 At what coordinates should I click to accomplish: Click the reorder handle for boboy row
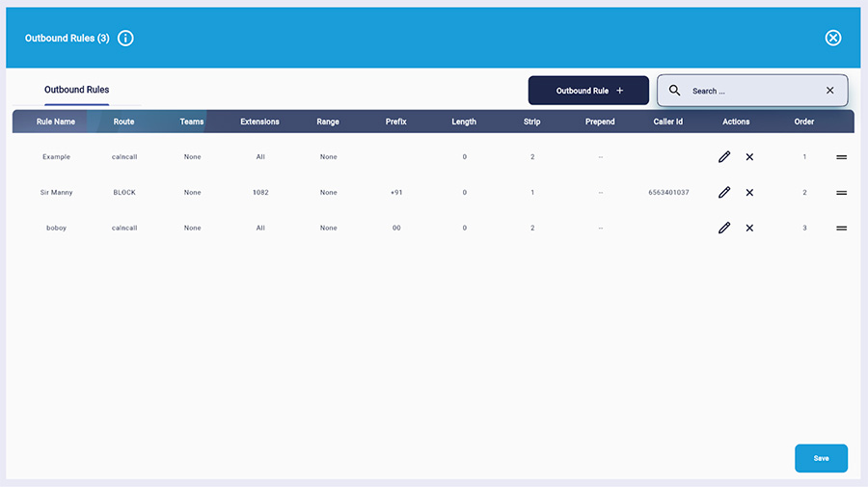point(841,229)
